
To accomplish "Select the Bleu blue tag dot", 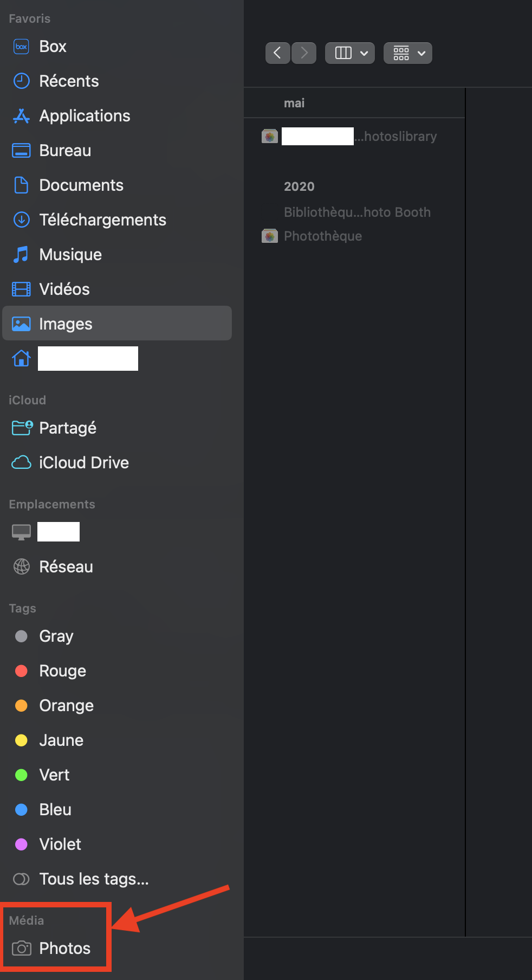I will [x=21, y=810].
